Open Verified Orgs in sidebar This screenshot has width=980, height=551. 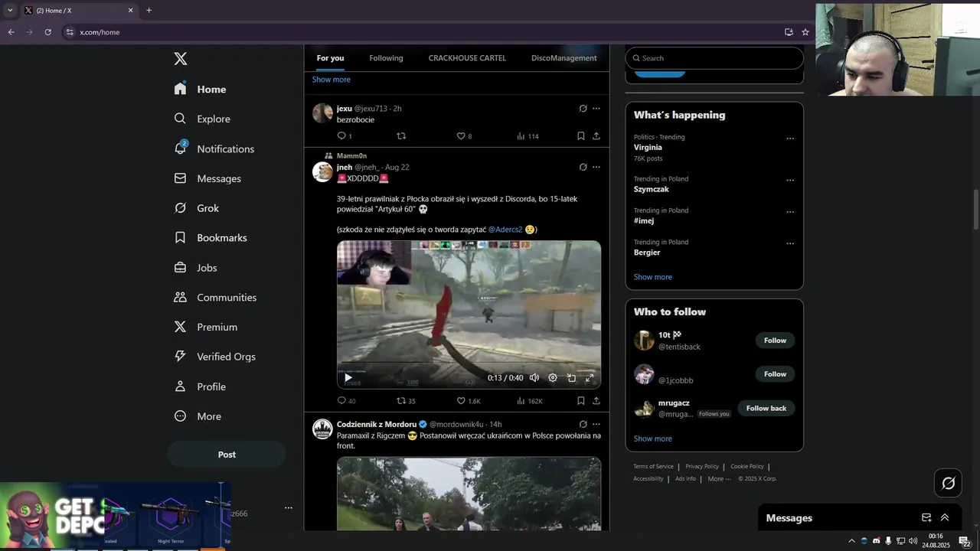point(214,357)
